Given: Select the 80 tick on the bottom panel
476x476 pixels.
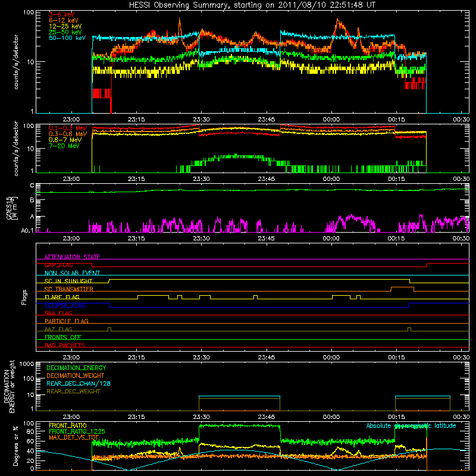Looking at the screenshot, I should 30,431.
